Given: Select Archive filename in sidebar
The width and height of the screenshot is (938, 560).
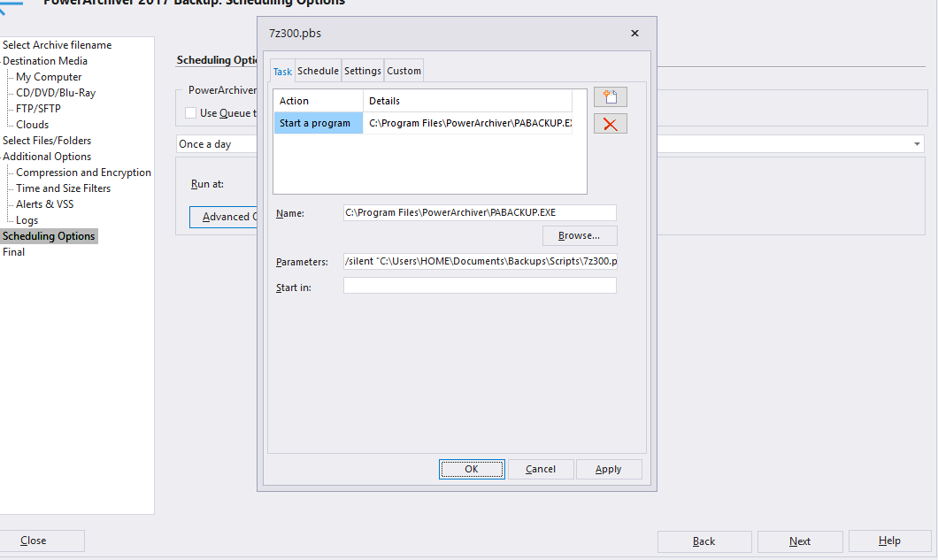Looking at the screenshot, I should [57, 45].
